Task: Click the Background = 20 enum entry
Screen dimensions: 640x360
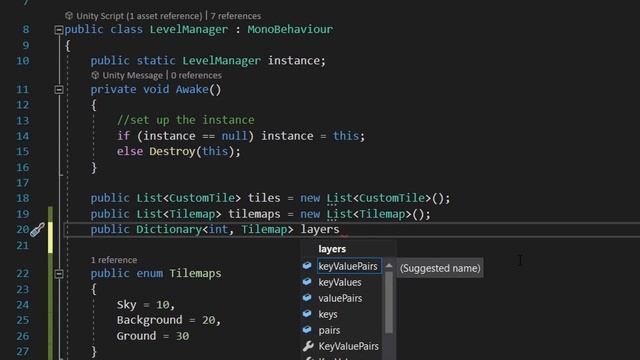Action: [x=169, y=320]
